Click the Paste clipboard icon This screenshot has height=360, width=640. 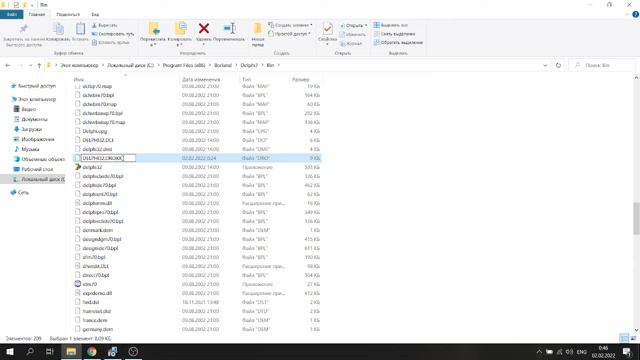point(80,29)
